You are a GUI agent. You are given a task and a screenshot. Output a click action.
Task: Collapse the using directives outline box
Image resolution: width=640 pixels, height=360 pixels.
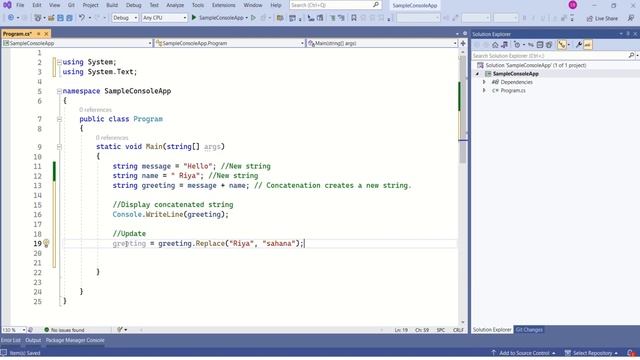pos(59,62)
